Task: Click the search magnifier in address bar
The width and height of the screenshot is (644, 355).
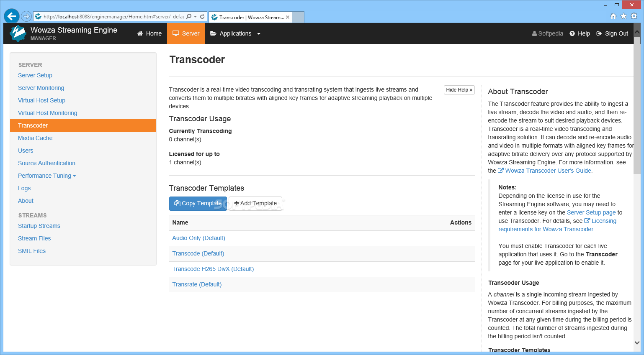Action: tap(189, 17)
